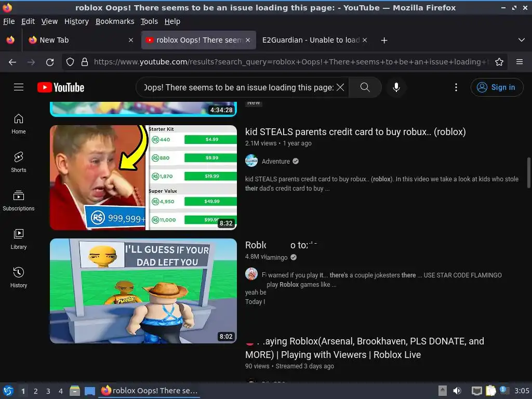Image resolution: width=532 pixels, height=399 pixels.
Task: Switch to workspace 2 on taskbar
Action: coord(36,391)
